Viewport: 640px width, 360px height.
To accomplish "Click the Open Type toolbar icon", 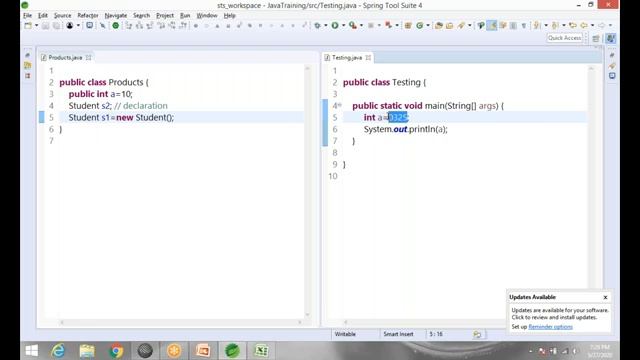I will [439, 25].
